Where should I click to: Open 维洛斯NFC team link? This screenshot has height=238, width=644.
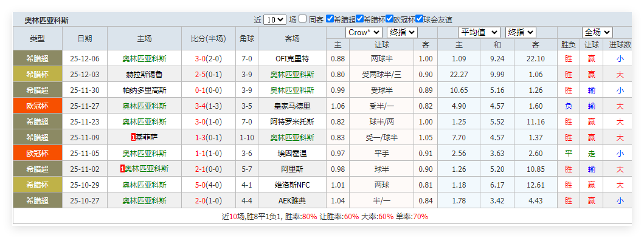[x=292, y=185]
